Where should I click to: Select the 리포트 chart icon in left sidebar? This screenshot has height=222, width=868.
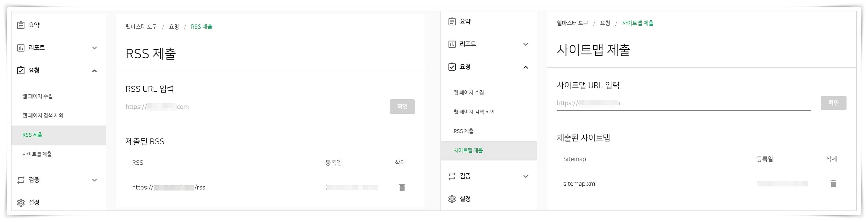(x=21, y=47)
